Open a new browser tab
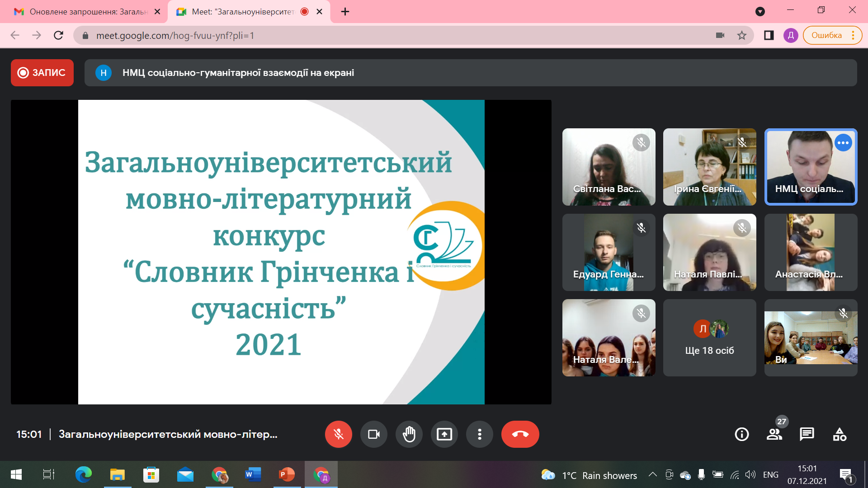868x488 pixels. click(345, 12)
